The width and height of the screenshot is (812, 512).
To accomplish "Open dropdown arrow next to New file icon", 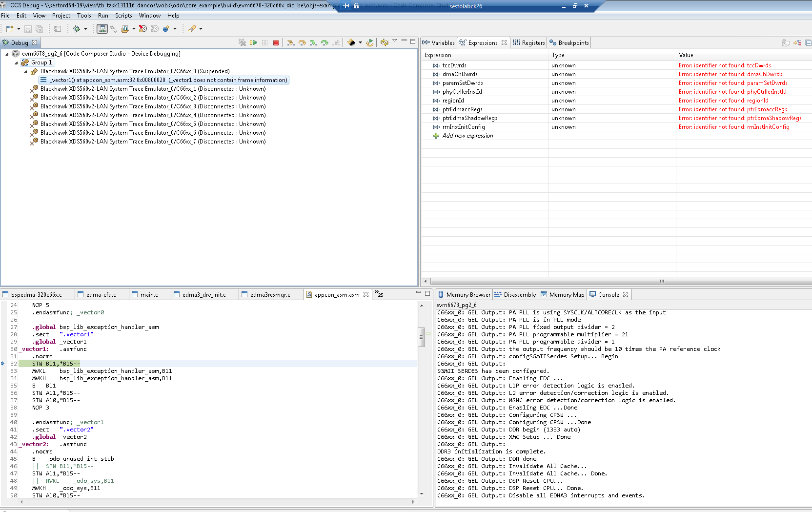I will (19, 29).
